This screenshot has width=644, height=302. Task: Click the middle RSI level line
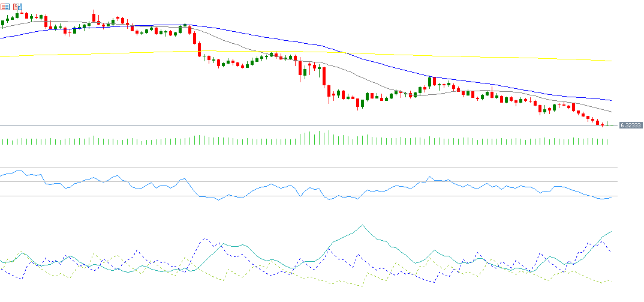pos(300,181)
